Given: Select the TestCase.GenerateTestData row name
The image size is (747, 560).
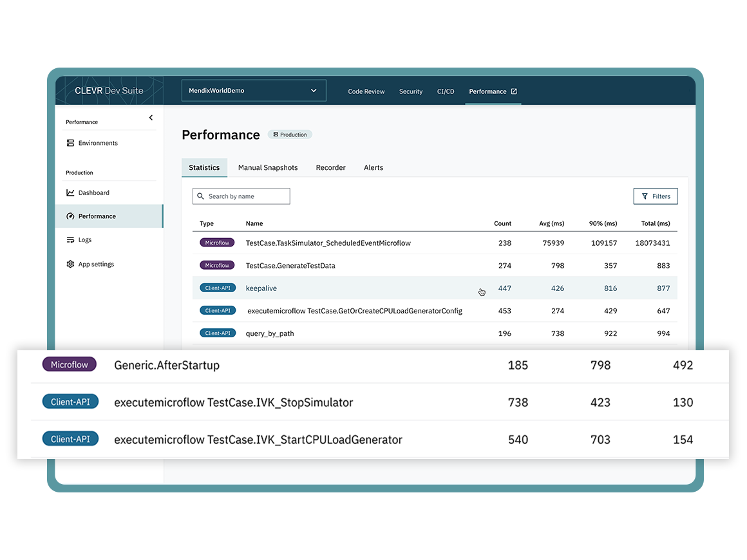Looking at the screenshot, I should 290,266.
